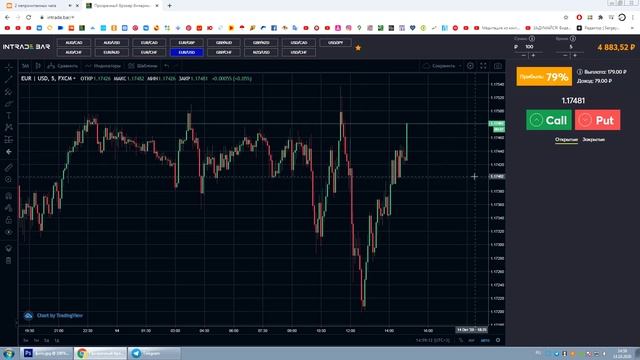The image size is (640, 360).
Task: Select the NZD/USD currency pair
Action: (x=261, y=52)
